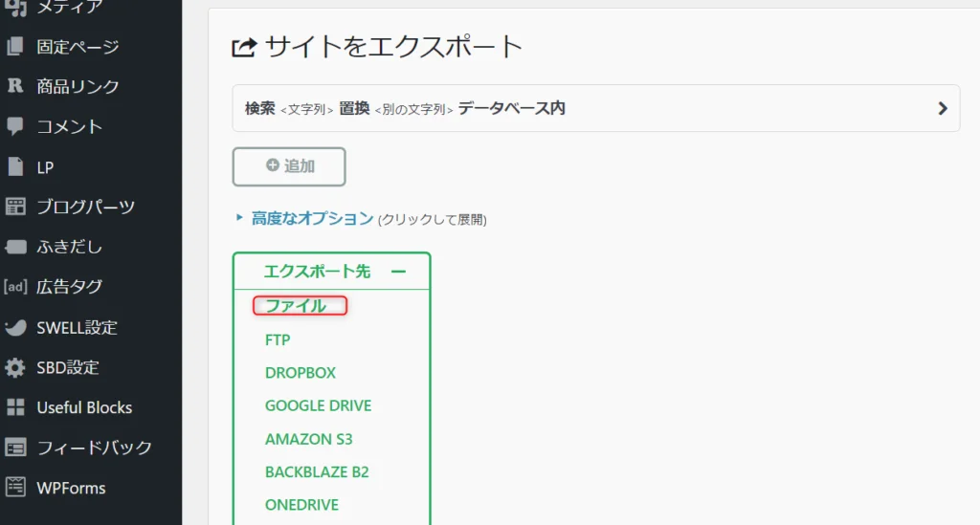Click the SWELL設定 wave icon
Viewport: 980px width, 525px height.
[15, 327]
